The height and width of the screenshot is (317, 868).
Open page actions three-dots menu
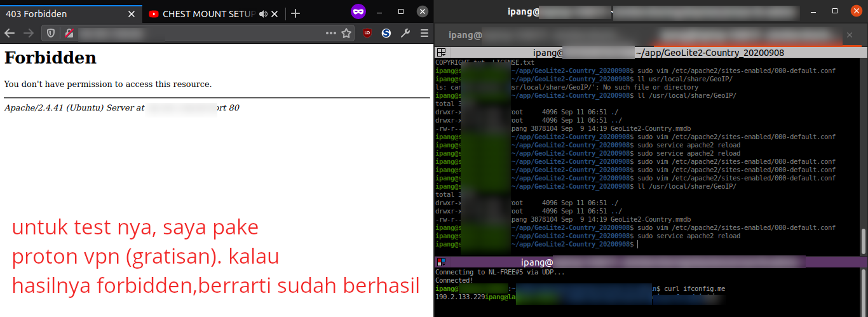331,34
